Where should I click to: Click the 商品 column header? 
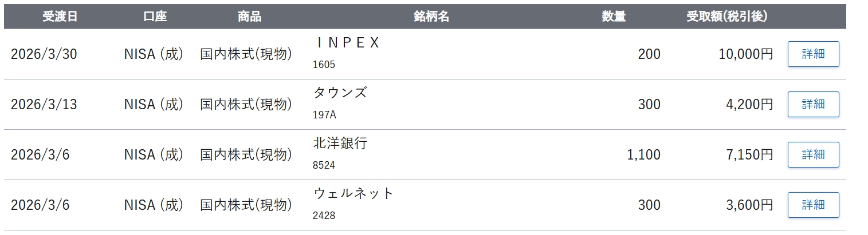point(249,17)
